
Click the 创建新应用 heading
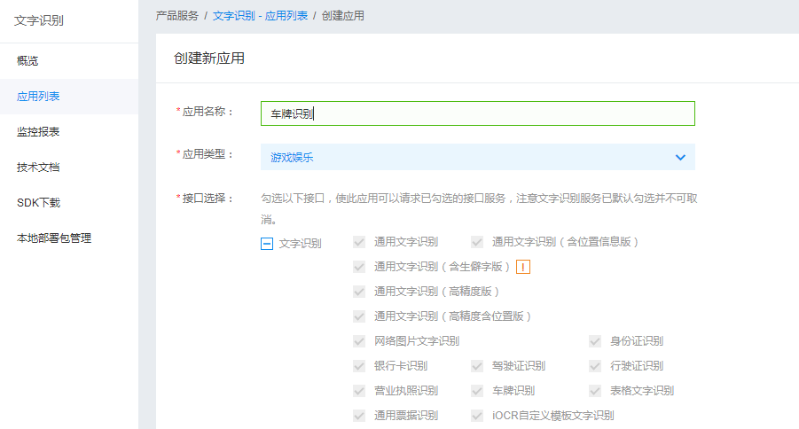tap(209, 58)
